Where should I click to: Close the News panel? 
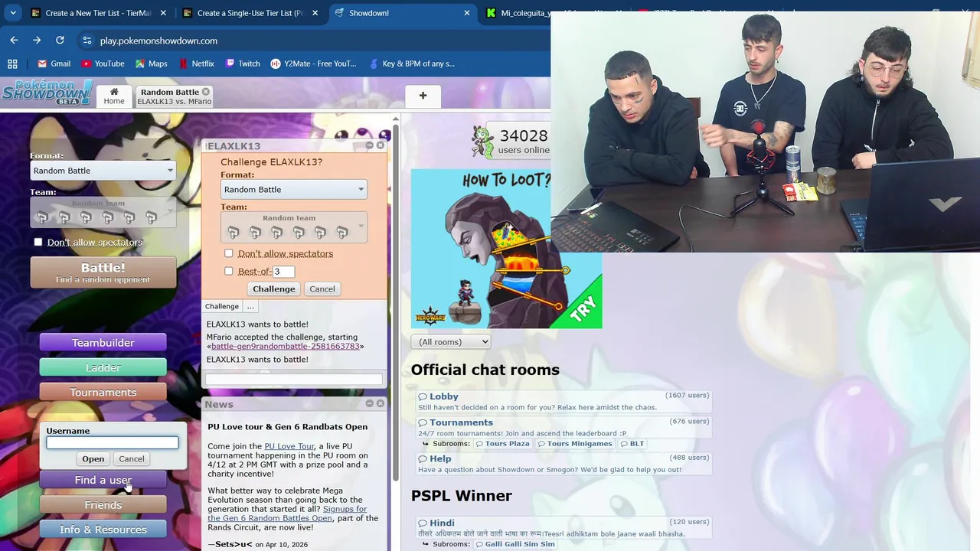click(381, 403)
